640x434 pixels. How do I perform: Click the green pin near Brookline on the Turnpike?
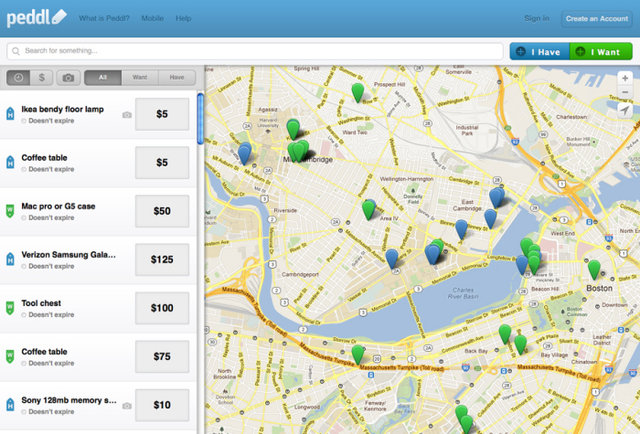point(358,354)
